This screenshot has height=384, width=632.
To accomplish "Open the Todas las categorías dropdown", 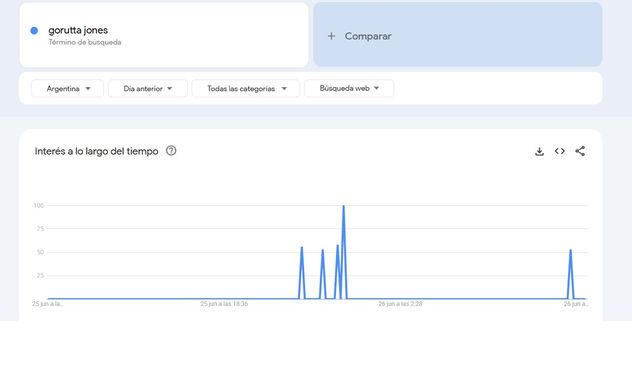I will coord(246,89).
